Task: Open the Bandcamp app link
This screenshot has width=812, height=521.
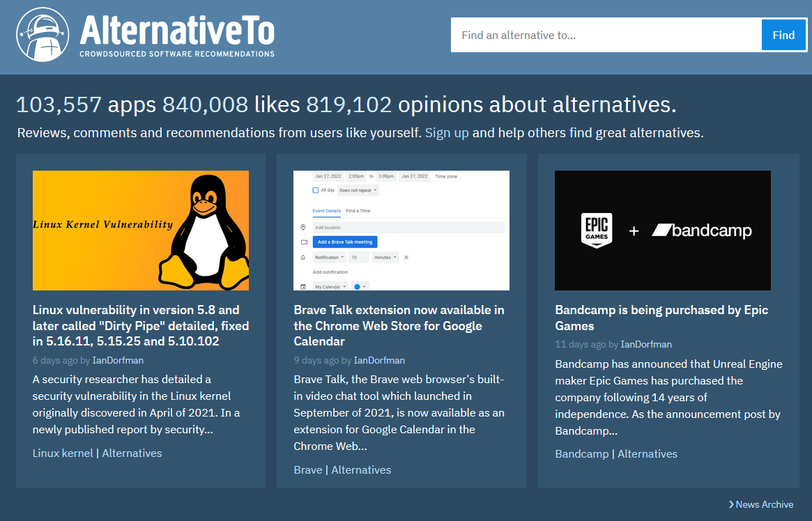Action: click(x=581, y=453)
